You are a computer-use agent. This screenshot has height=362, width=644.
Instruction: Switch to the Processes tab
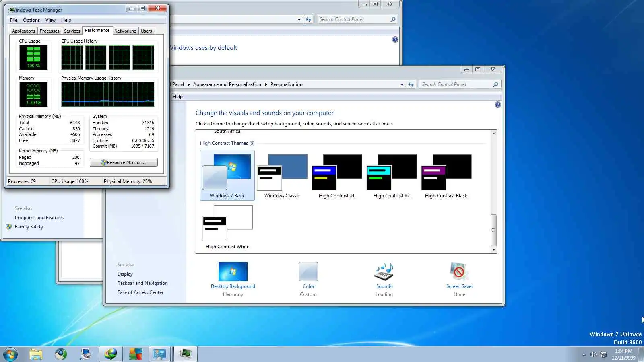pyautogui.click(x=50, y=31)
